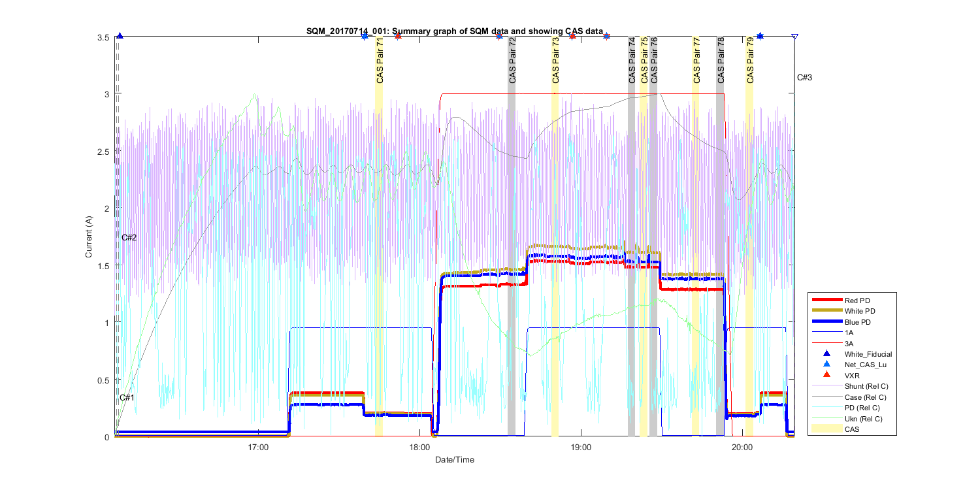Image resolution: width=980 pixels, height=490 pixels.
Task: Click the Current (A) y-axis label
Action: (89, 237)
